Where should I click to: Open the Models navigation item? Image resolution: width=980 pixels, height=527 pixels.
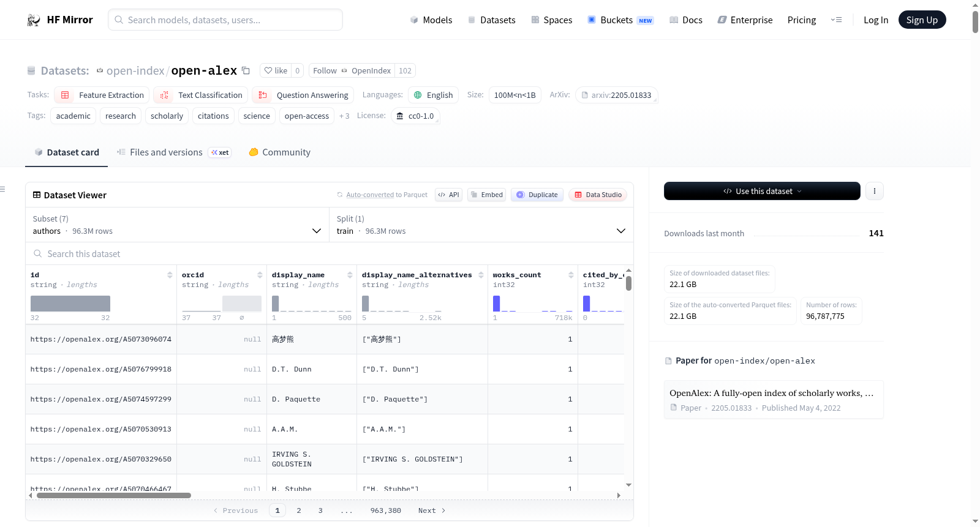coord(431,20)
